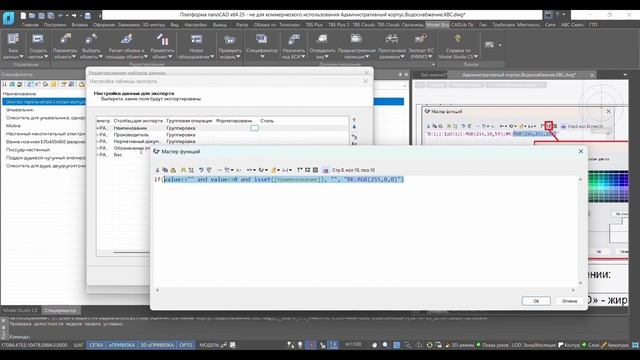Toggle the 3D-режим indicator in the status bar
The width and height of the screenshot is (640, 360).
coord(460,345)
